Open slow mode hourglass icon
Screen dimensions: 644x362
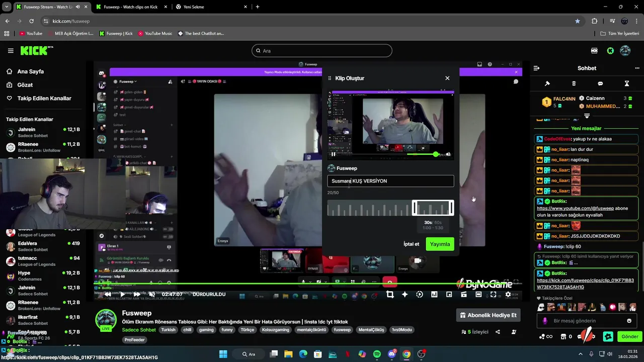(x=627, y=83)
